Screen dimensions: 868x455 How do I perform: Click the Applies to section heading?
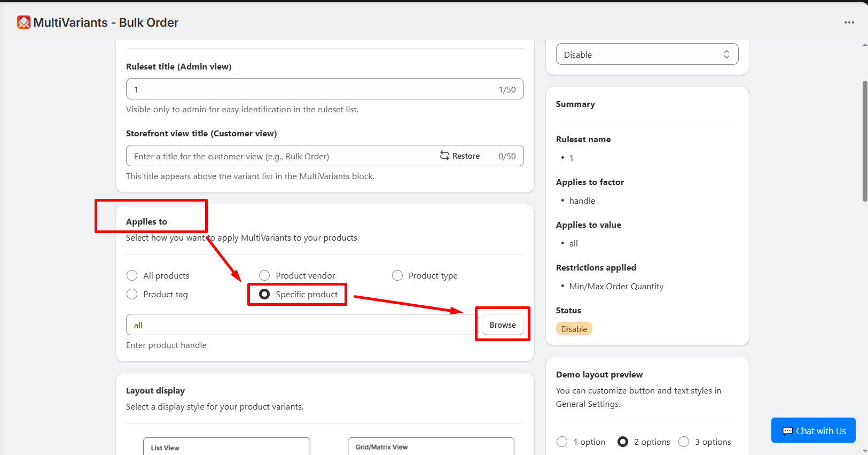146,221
